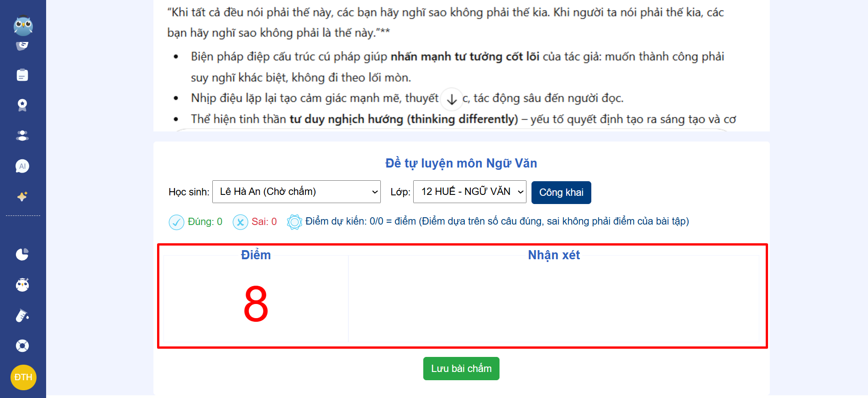This screenshot has width=868, height=398.
Task: Open the students group icon in sidebar
Action: coord(22,136)
